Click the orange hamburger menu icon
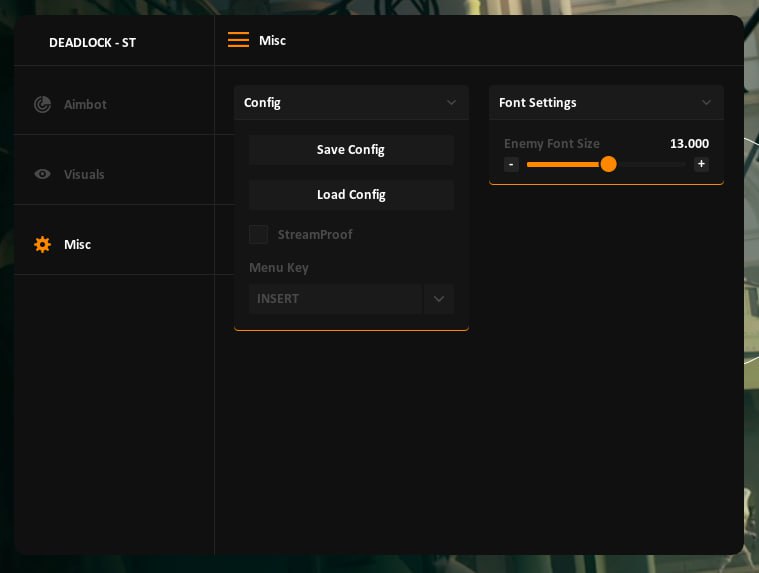This screenshot has height=573, width=759. click(238, 40)
